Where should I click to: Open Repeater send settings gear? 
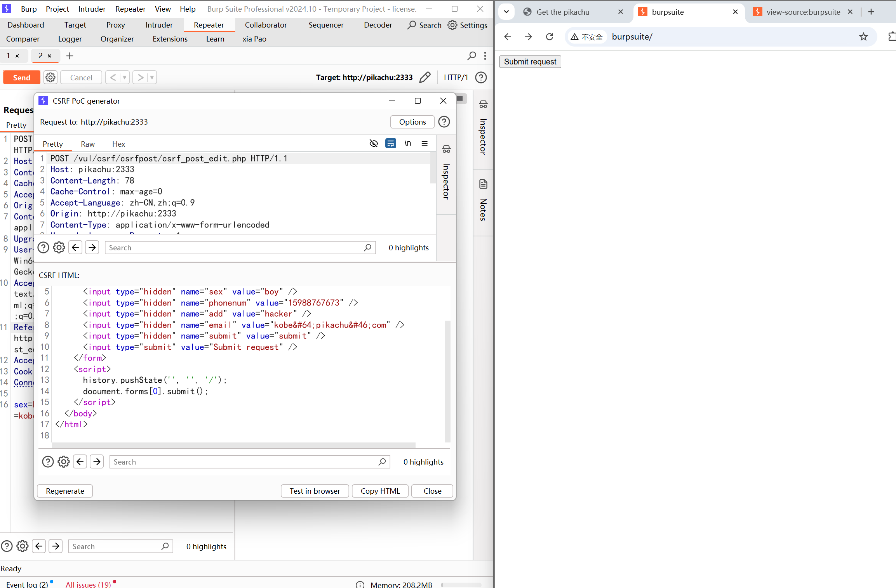pyautogui.click(x=50, y=78)
